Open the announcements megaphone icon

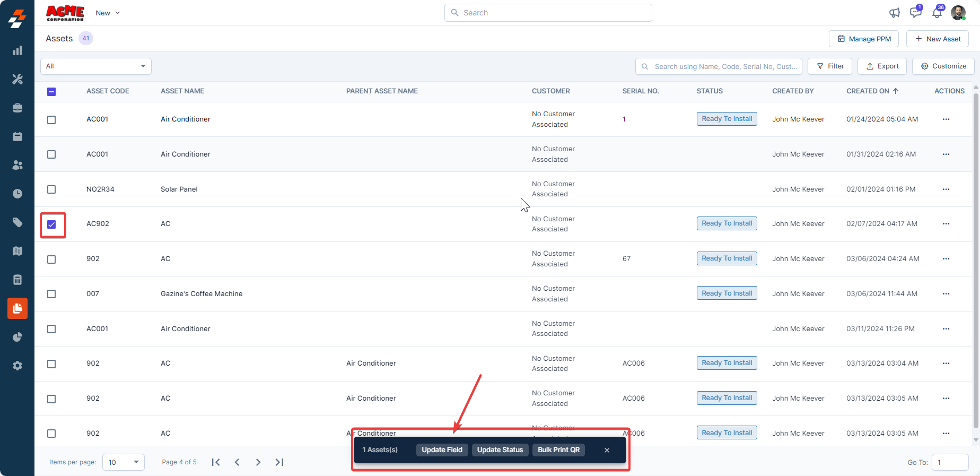[895, 13]
